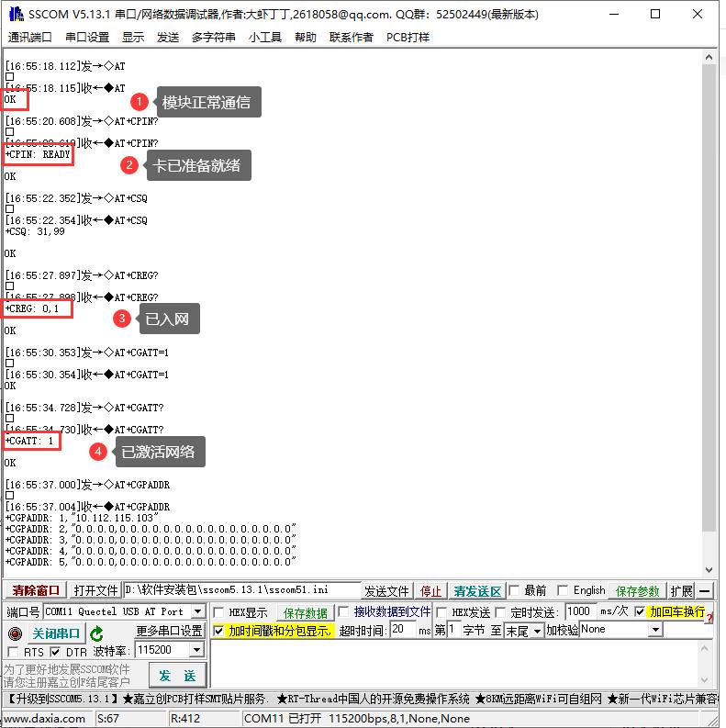The width and height of the screenshot is (726, 728).
Task: Toggle the English language checkbox
Action: click(x=562, y=590)
